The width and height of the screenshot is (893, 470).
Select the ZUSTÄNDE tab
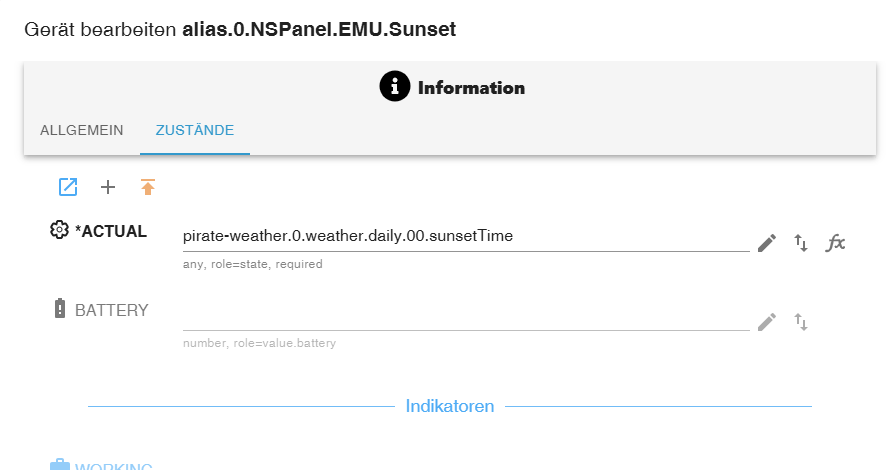tap(195, 130)
